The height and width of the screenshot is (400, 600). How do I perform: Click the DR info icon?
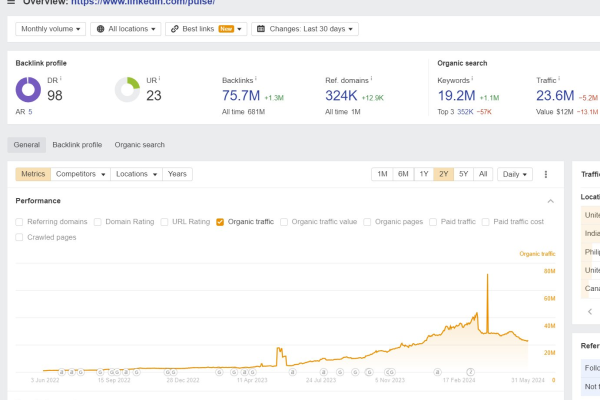60,78
